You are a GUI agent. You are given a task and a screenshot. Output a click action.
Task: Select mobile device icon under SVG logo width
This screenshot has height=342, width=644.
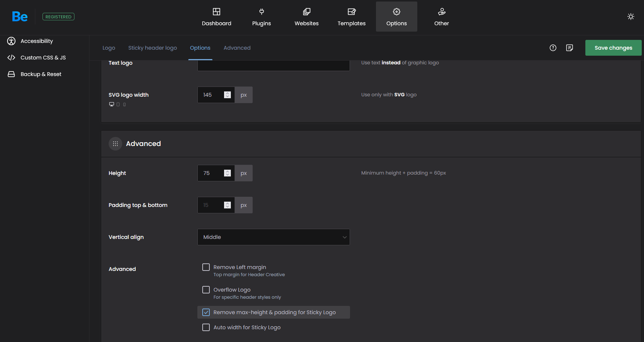click(124, 104)
